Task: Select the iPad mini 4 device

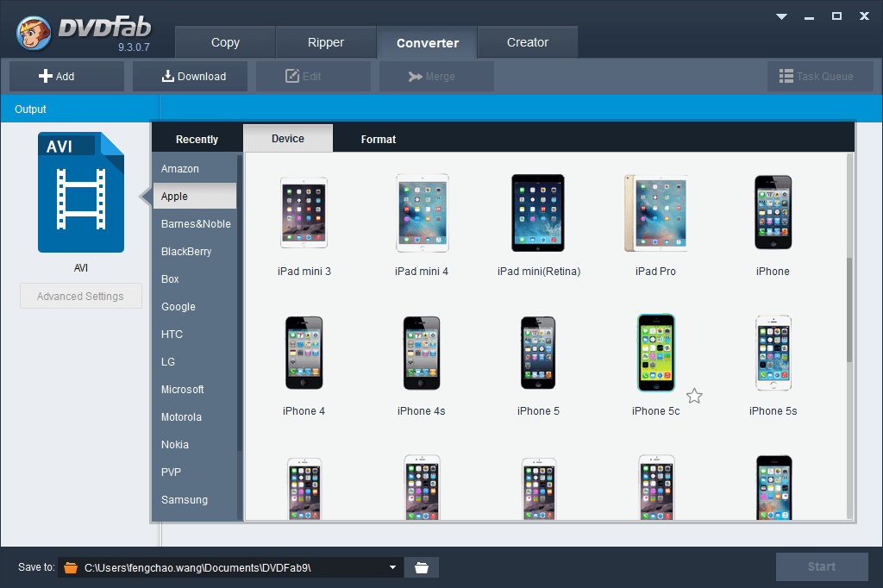Action: pyautogui.click(x=422, y=226)
